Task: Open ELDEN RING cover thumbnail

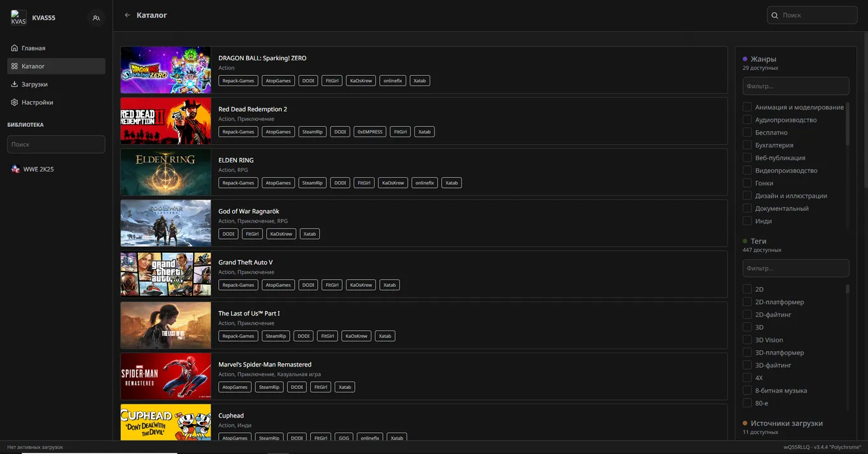Action: pos(166,172)
